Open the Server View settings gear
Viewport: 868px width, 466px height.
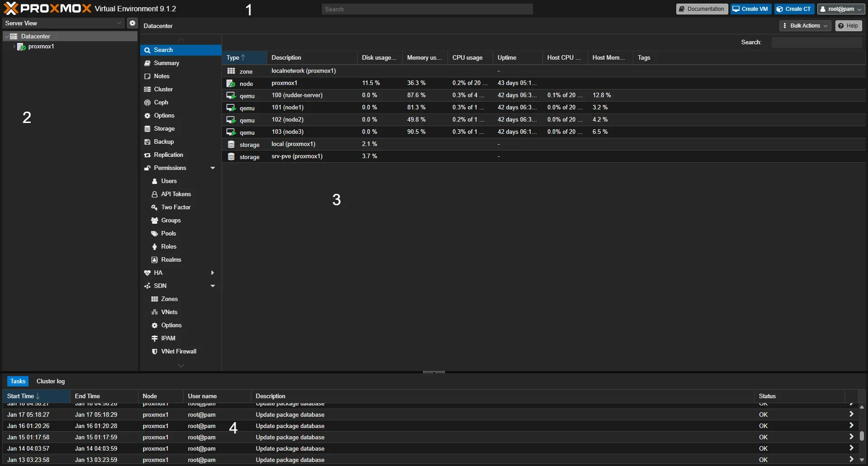[x=132, y=23]
